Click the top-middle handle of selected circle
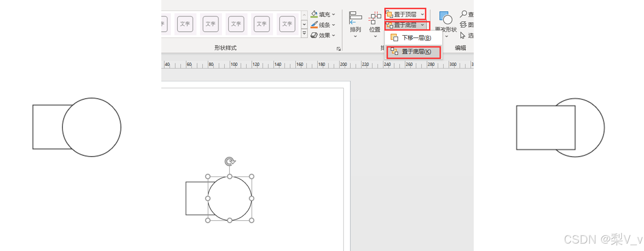This screenshot has width=644, height=251. click(x=230, y=176)
